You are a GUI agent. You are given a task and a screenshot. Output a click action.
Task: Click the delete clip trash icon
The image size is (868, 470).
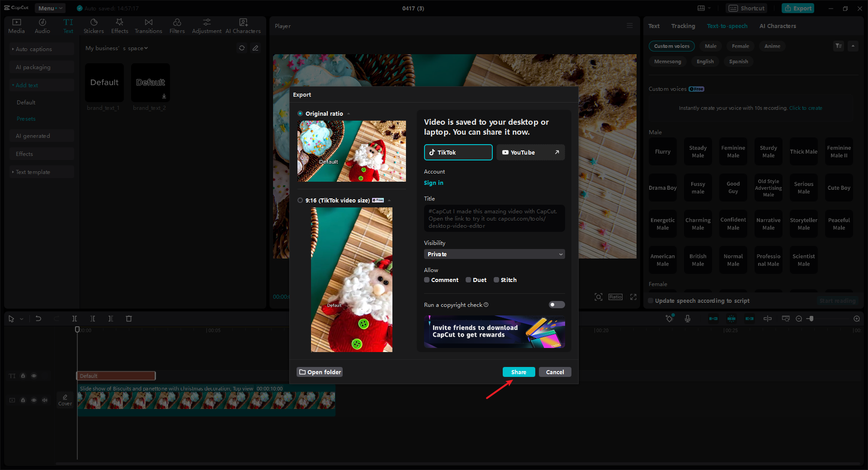click(129, 319)
